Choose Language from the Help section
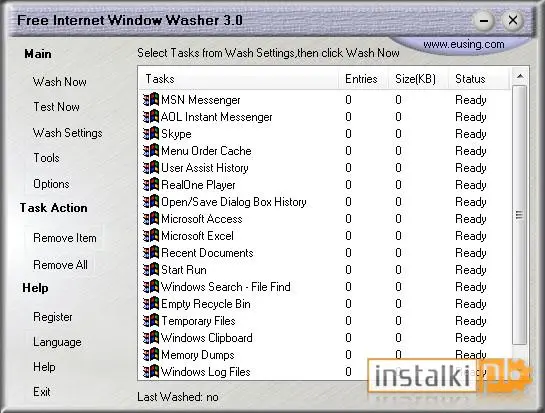 57,342
